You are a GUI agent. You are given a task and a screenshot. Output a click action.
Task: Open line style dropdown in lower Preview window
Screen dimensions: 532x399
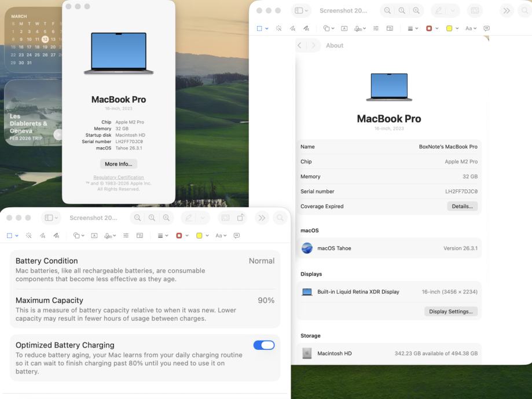(x=163, y=236)
